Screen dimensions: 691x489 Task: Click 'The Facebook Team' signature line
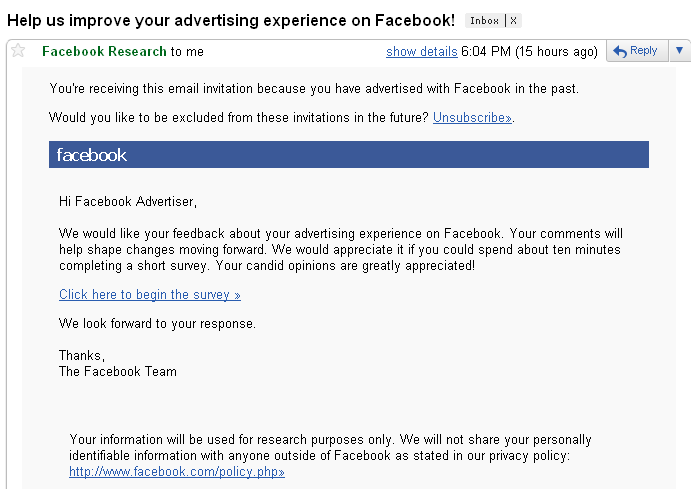[x=118, y=372]
